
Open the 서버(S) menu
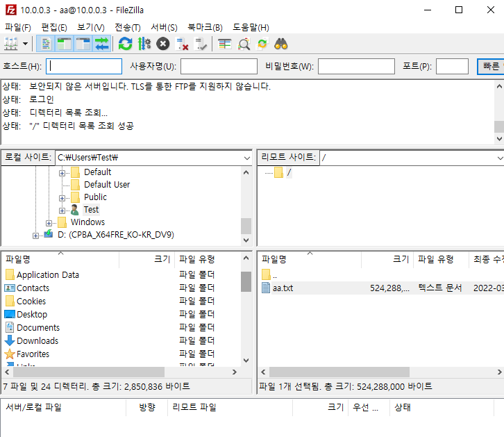click(x=164, y=28)
